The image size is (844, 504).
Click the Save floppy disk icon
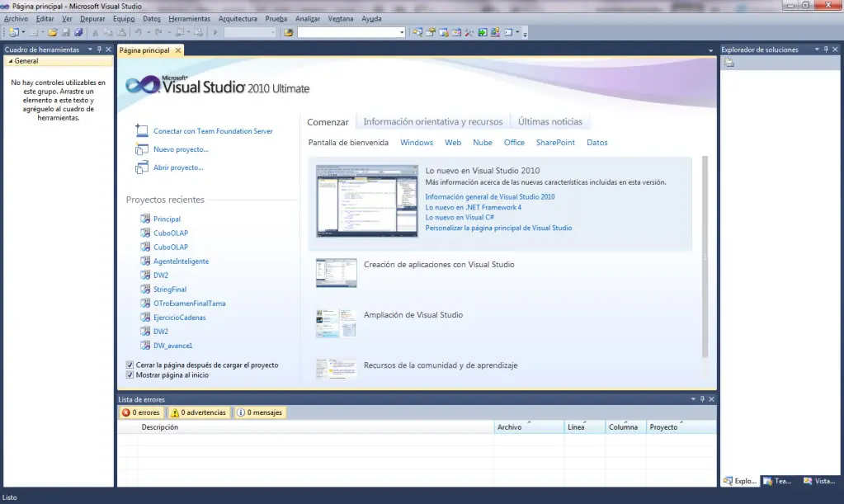[66, 32]
